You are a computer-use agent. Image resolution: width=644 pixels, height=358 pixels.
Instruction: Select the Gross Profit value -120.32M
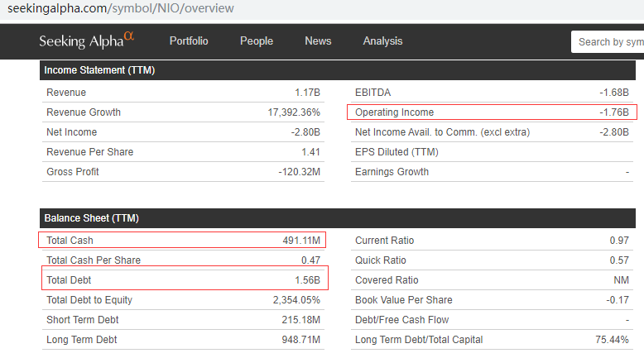coord(299,172)
